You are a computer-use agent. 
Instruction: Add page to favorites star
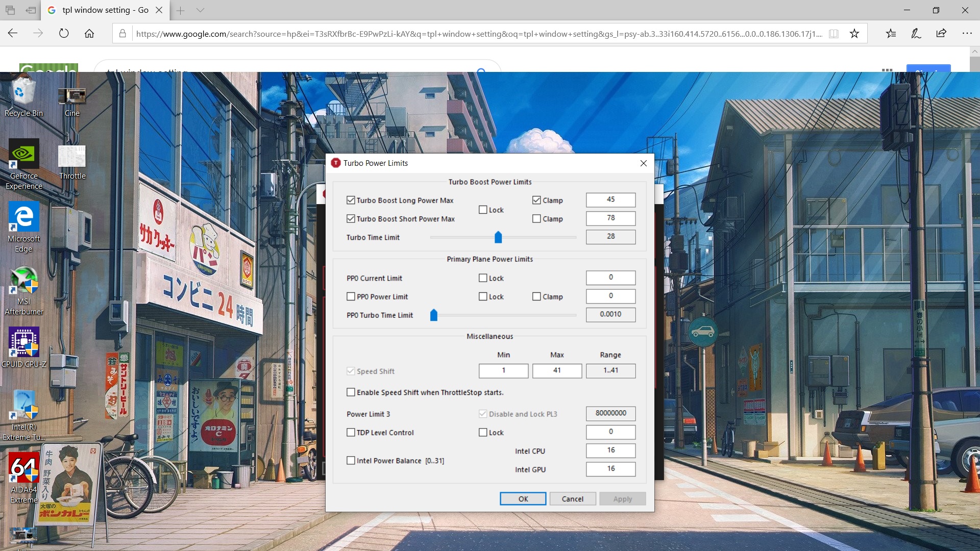pos(854,34)
